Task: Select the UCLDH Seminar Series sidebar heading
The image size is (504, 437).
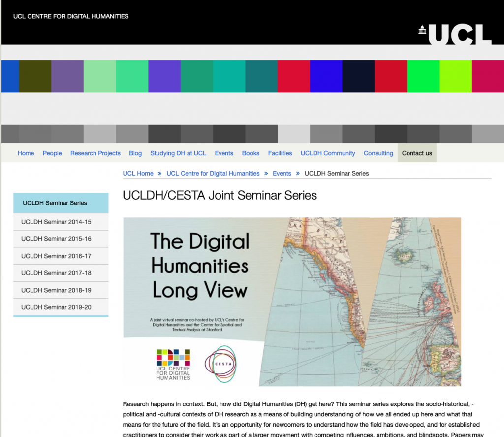Action: click(x=61, y=203)
